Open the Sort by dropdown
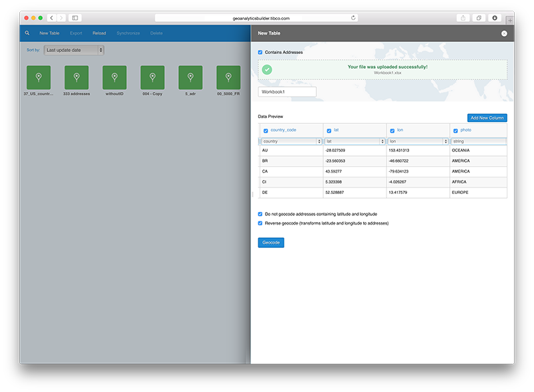The width and height of the screenshot is (534, 392). [x=73, y=50]
